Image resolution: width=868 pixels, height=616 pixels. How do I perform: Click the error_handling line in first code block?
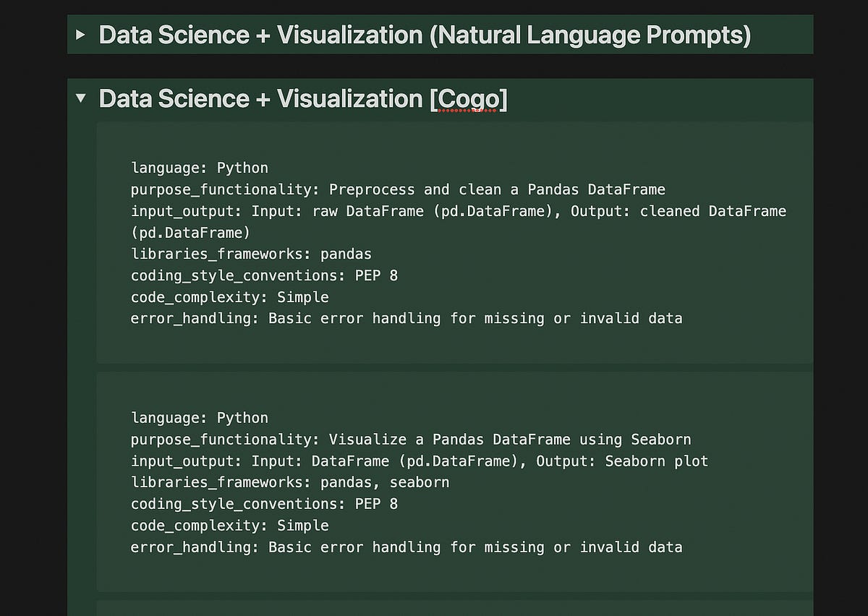pyautogui.click(x=407, y=318)
